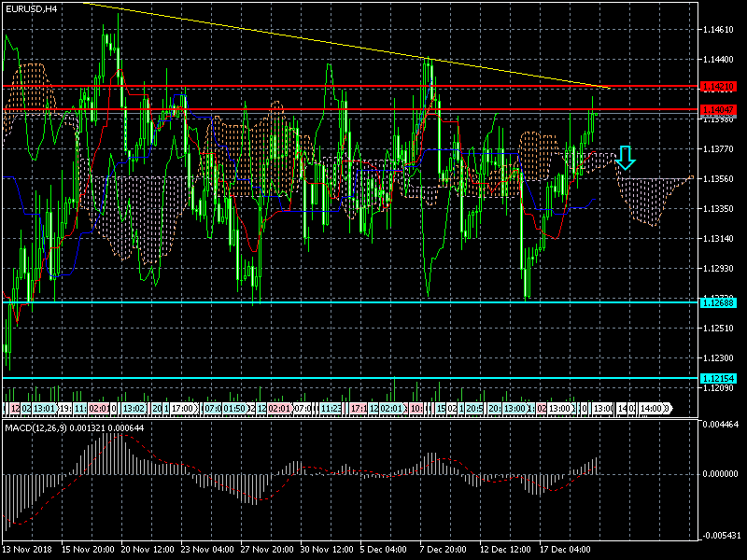Click the 0.000000 level on MACD scale

click(x=719, y=473)
